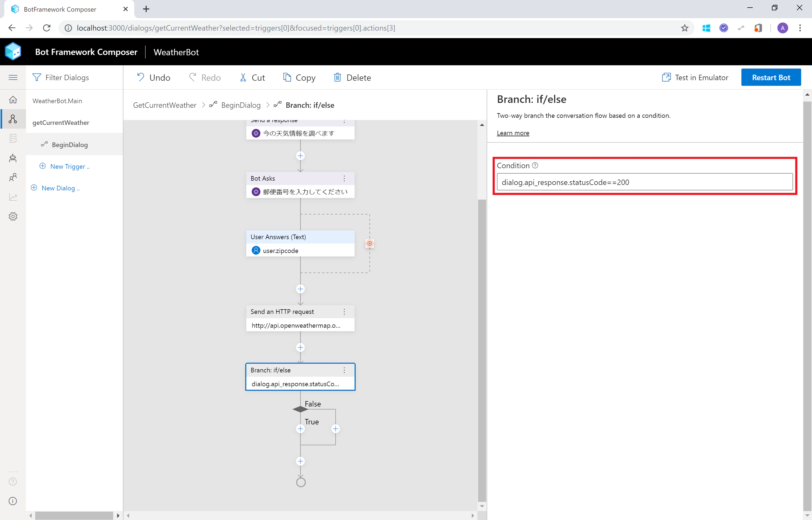Add action below Send an HTTP request

tap(300, 347)
